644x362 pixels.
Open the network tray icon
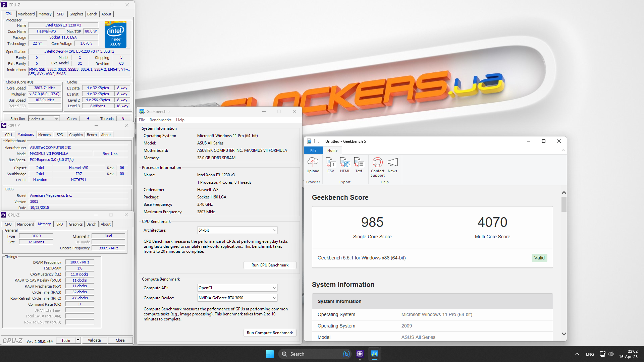pos(602,354)
